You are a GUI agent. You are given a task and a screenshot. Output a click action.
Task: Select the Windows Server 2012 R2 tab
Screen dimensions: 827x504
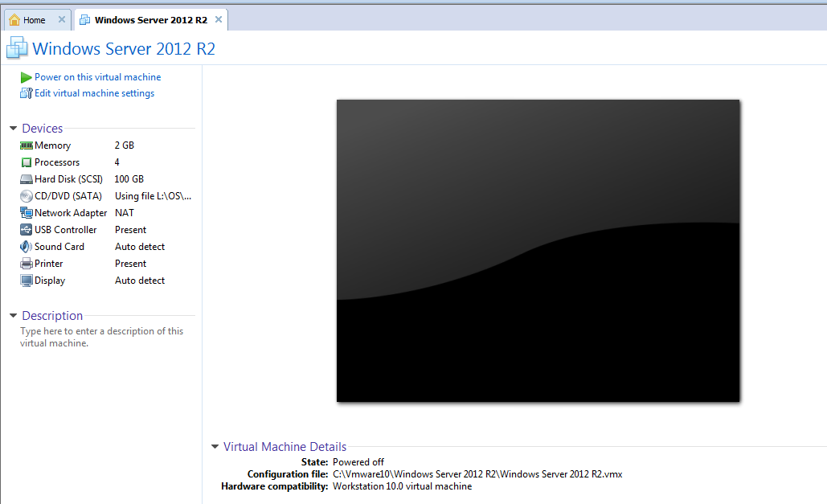[x=151, y=20]
